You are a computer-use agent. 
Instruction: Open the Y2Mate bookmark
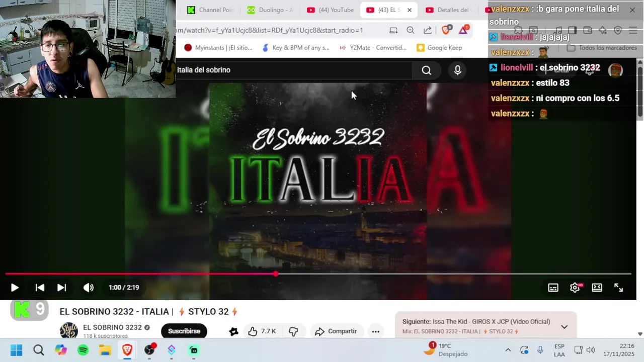pos(373,48)
